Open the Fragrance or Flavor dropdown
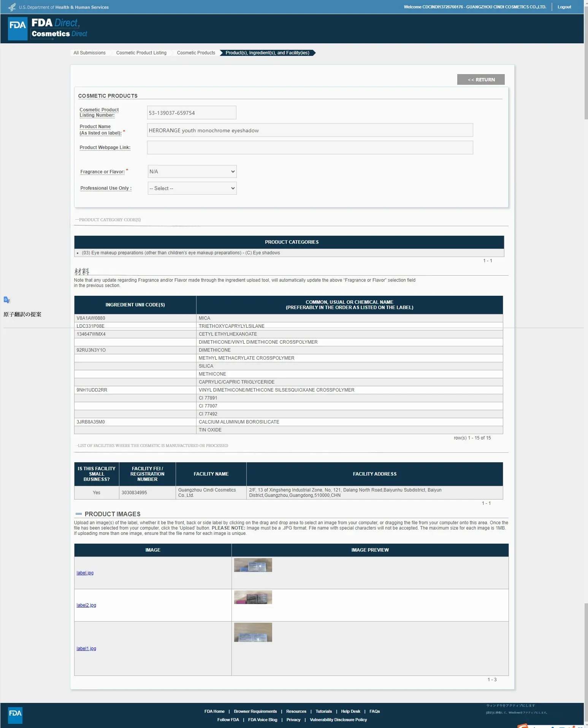The width and height of the screenshot is (588, 728). tap(192, 171)
